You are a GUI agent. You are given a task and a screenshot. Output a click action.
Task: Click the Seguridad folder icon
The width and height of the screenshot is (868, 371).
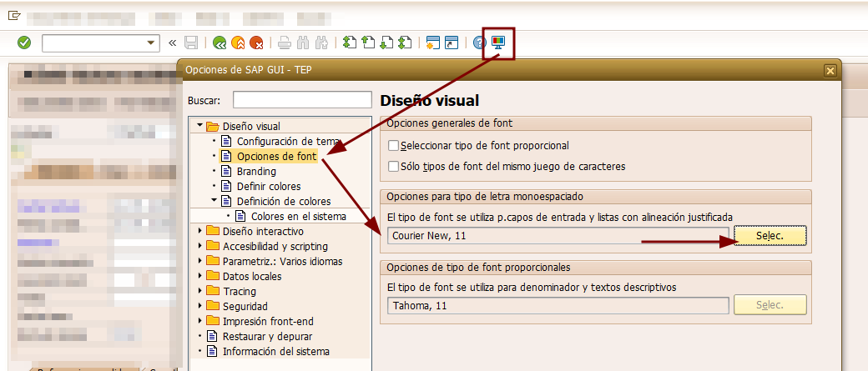tap(213, 306)
